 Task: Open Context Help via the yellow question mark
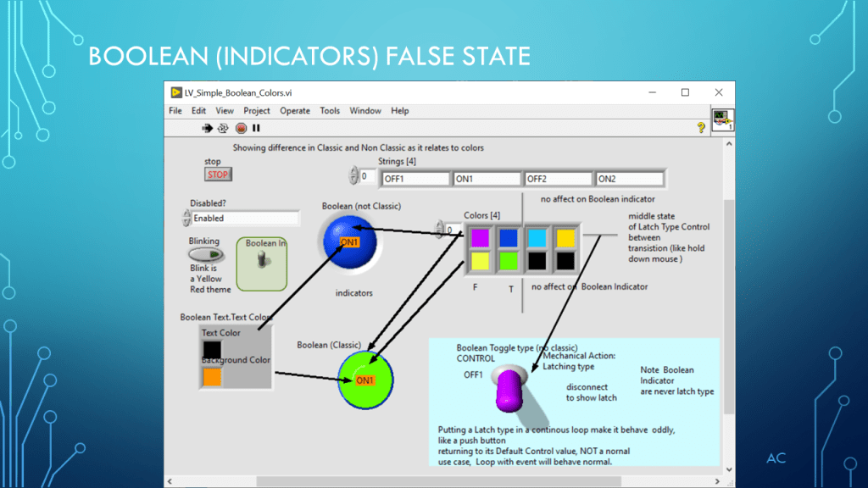[x=701, y=127]
